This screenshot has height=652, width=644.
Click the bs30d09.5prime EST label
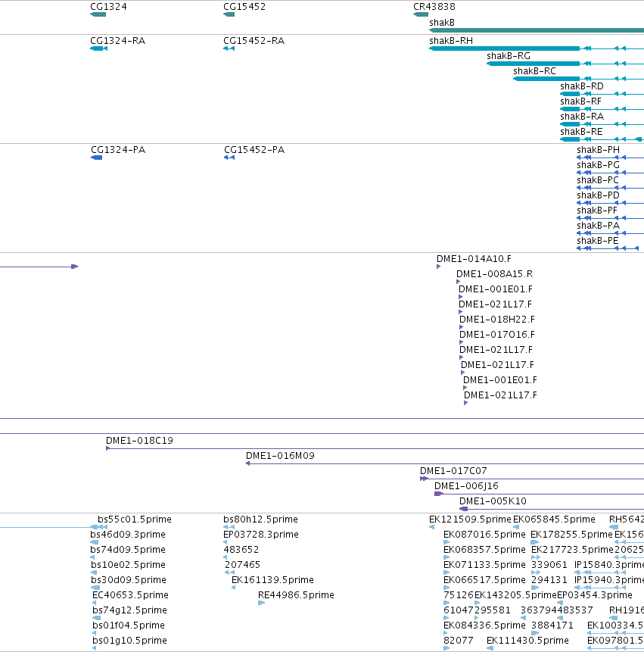[x=129, y=579]
